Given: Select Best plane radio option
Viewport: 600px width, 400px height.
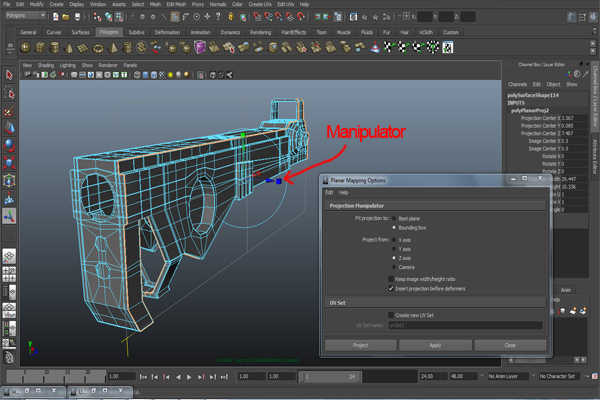Looking at the screenshot, I should (x=394, y=219).
